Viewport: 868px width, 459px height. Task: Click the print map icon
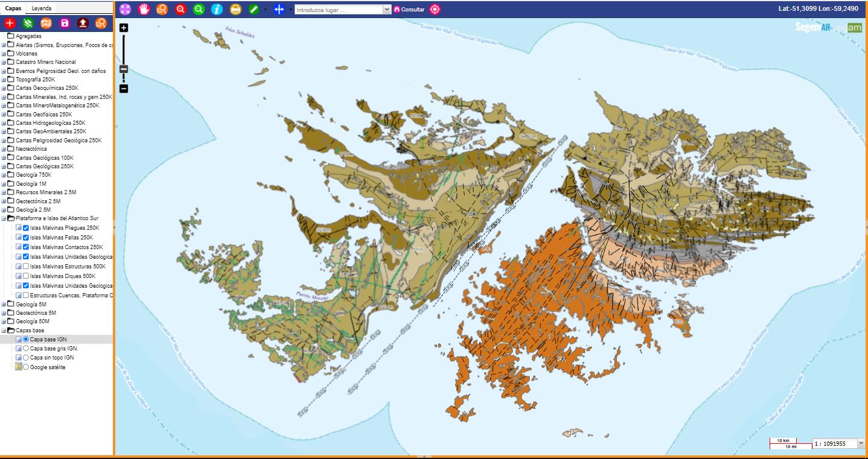tap(234, 9)
